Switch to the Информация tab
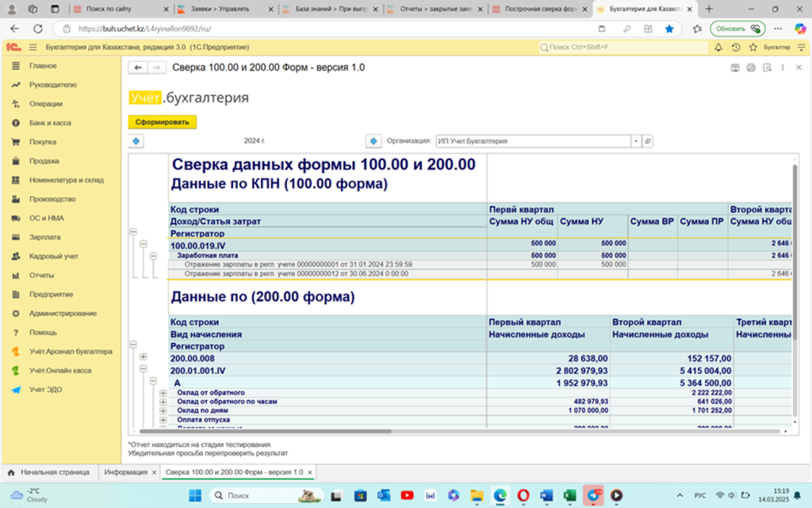This screenshot has width=812, height=508. (127, 471)
